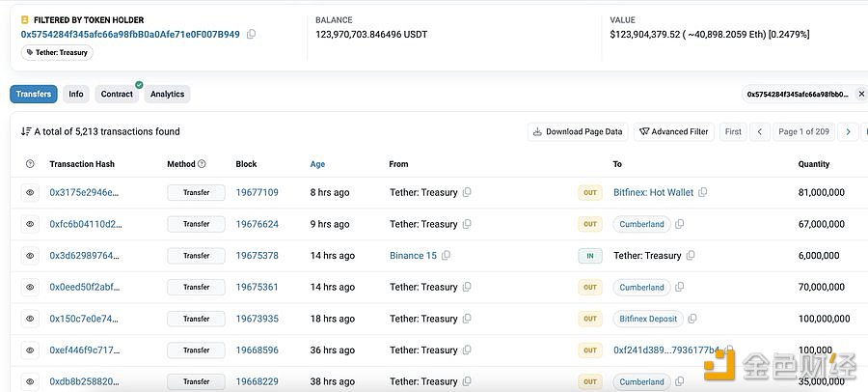This screenshot has width=868, height=392.
Task: Copy Tether: Treasury address in the 36 hrs ago row
Action: point(467,350)
